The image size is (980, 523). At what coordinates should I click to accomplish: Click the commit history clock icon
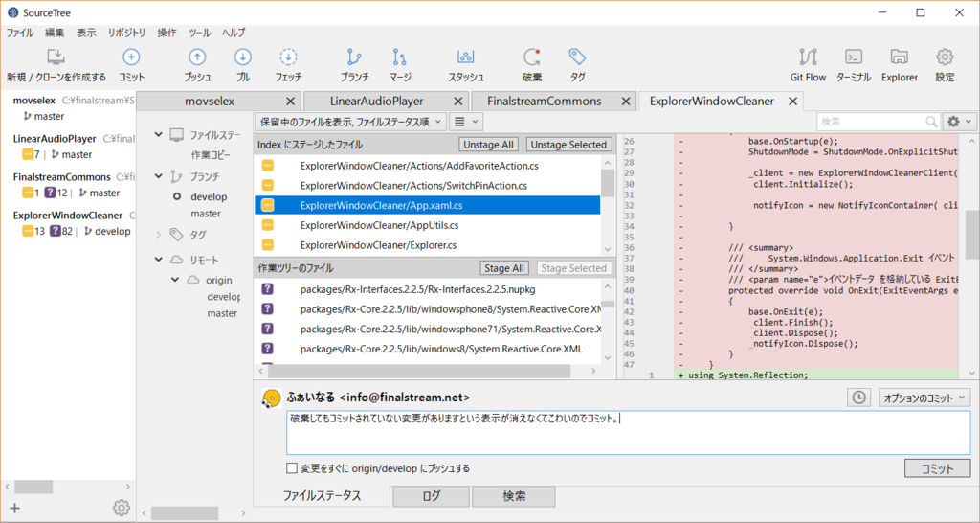tap(859, 398)
